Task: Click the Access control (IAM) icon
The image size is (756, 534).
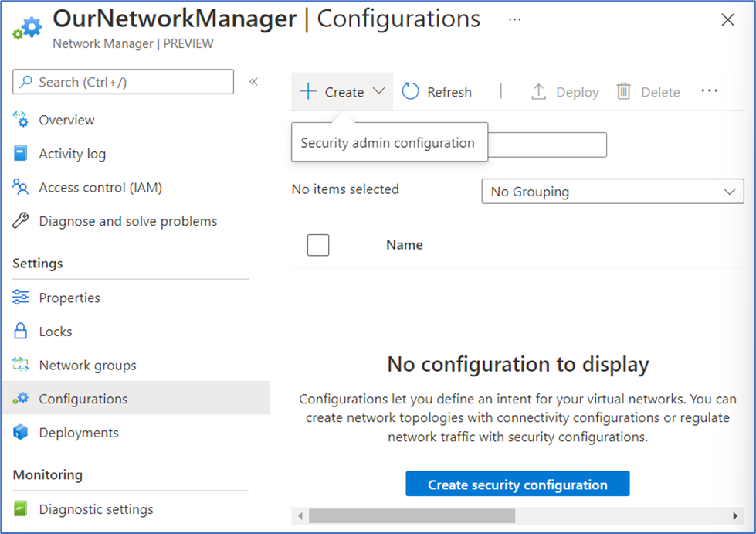Action: [21, 188]
